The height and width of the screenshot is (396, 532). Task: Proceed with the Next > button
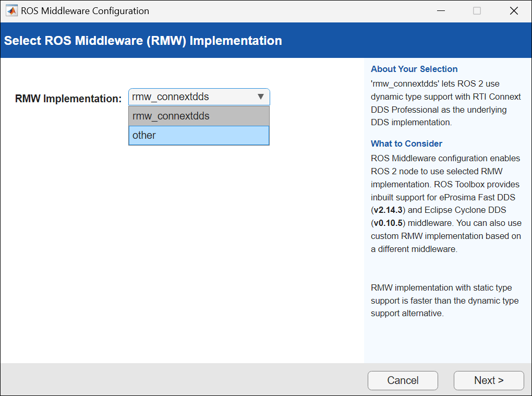[x=488, y=380]
